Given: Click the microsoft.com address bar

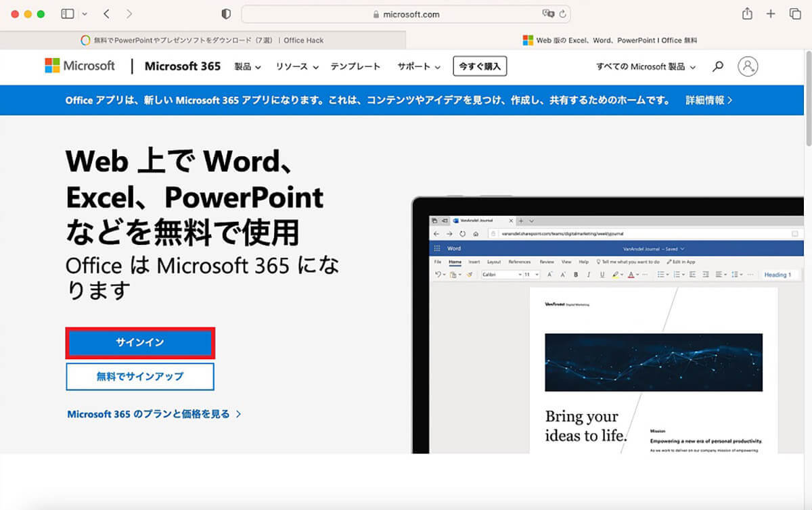Looking at the screenshot, I should 406,14.
